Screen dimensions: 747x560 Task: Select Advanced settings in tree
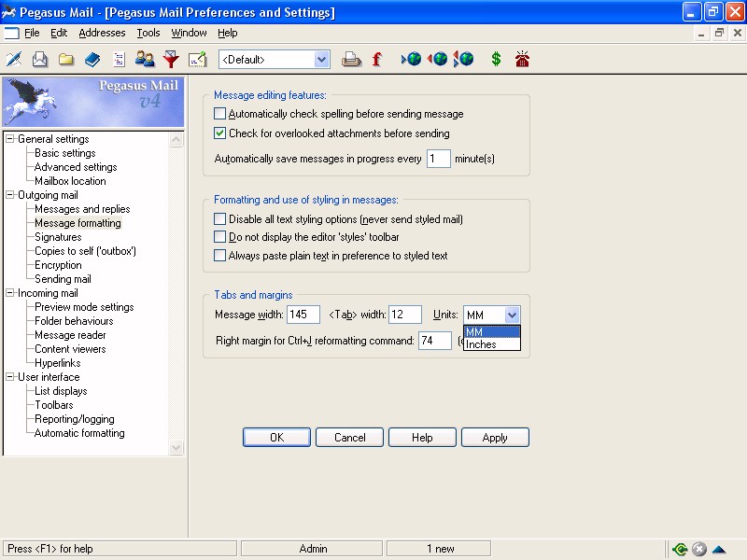(x=76, y=167)
